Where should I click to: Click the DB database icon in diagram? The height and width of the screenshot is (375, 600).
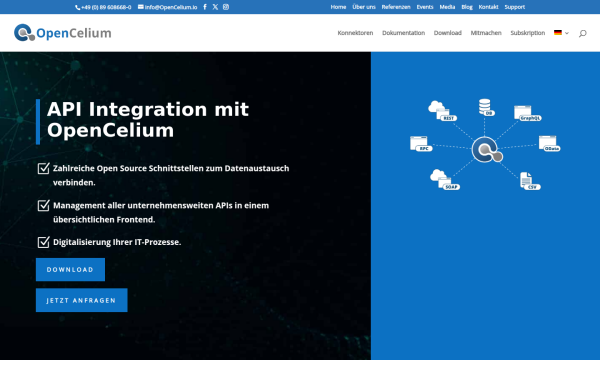pos(486,108)
